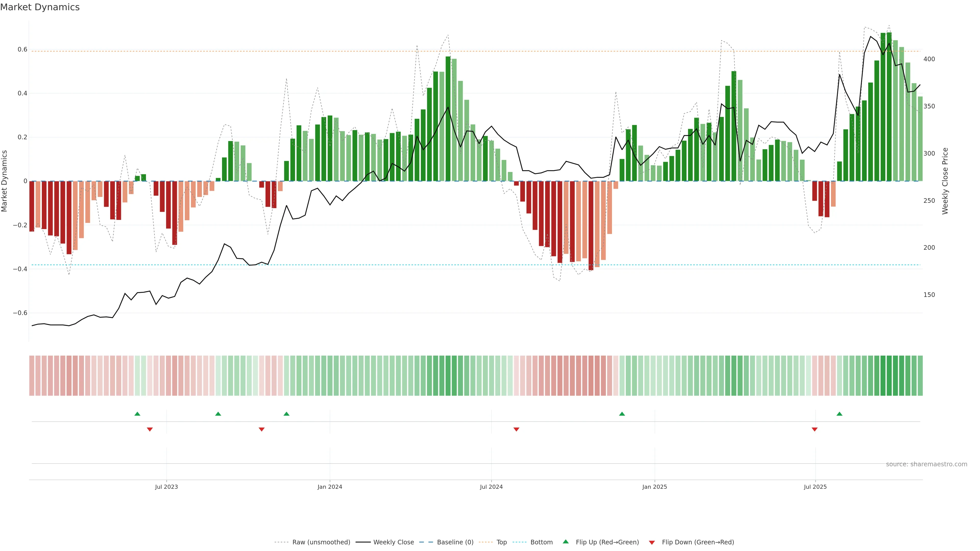Click the Weekly Close Price axis title

point(945,181)
